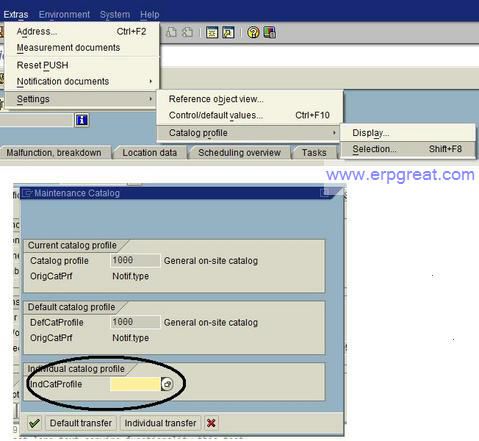This screenshot has width=479, height=441.
Task: Choose Selection... catalog profile option
Action: tap(408, 149)
